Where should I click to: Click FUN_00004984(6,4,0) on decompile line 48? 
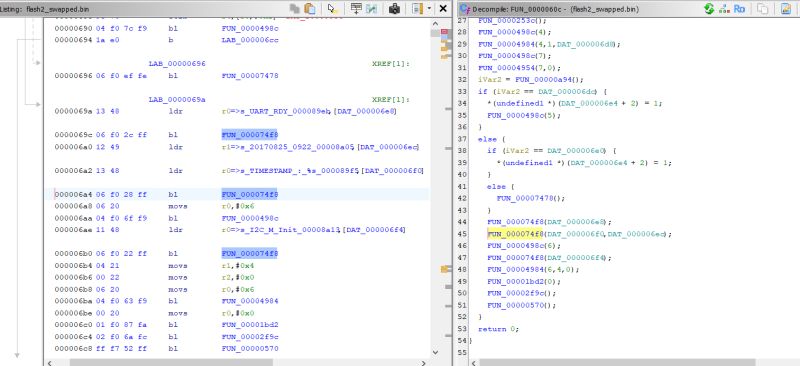click(533, 270)
